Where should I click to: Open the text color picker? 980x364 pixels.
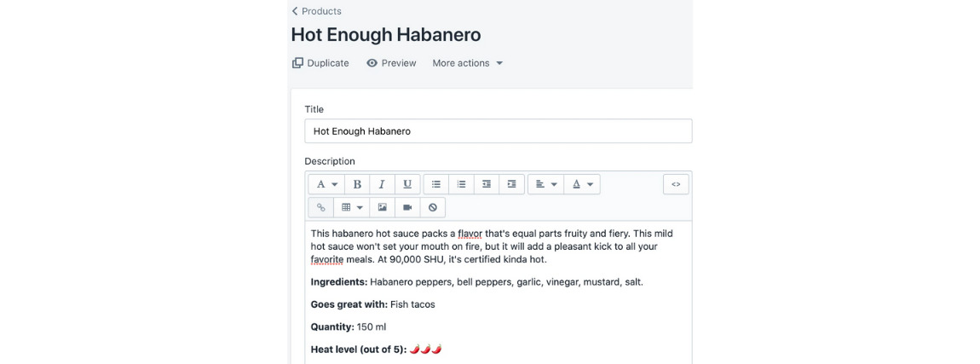582,184
